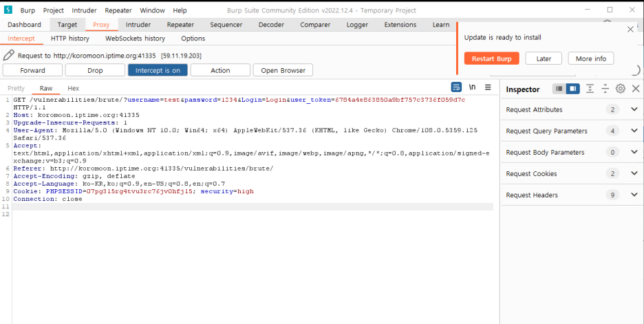
Task: Open the Extensions tab
Action: coord(400,25)
